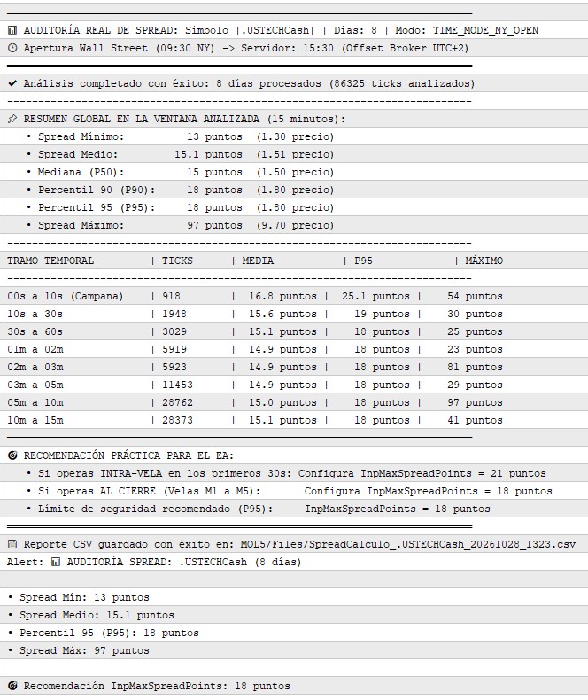Click the target icon before Recomendación InpMaxSpreadPoints
The width and height of the screenshot is (588, 700).
coord(12,686)
